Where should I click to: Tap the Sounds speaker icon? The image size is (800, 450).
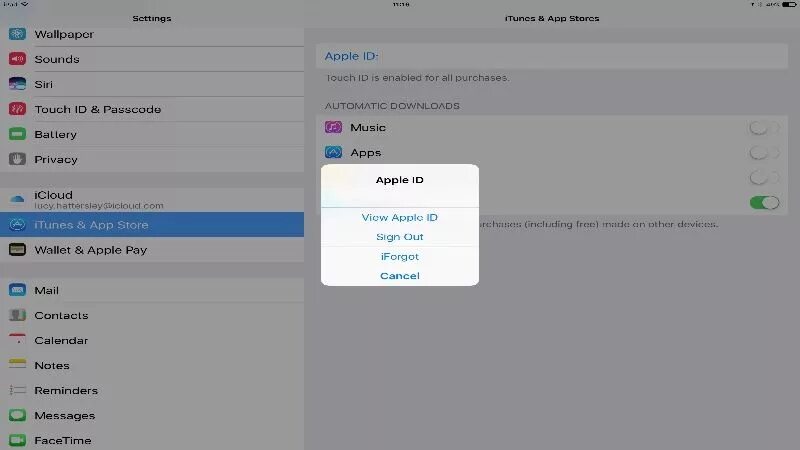(x=17, y=59)
